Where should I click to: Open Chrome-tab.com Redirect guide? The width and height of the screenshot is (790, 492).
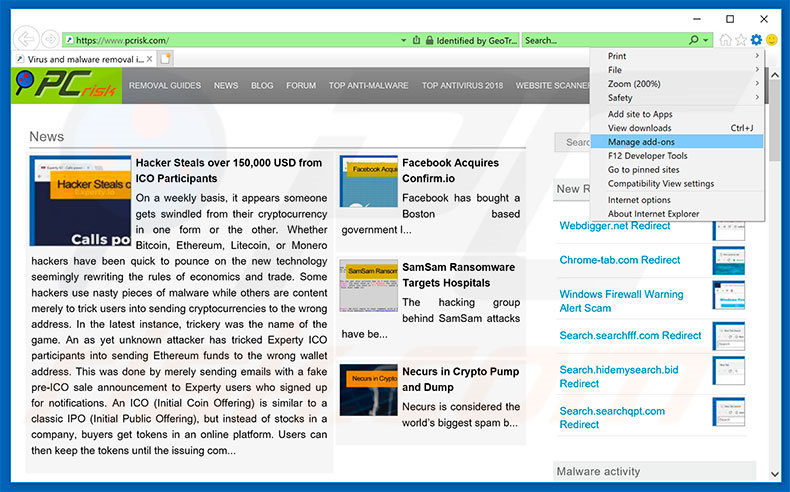[x=620, y=260]
